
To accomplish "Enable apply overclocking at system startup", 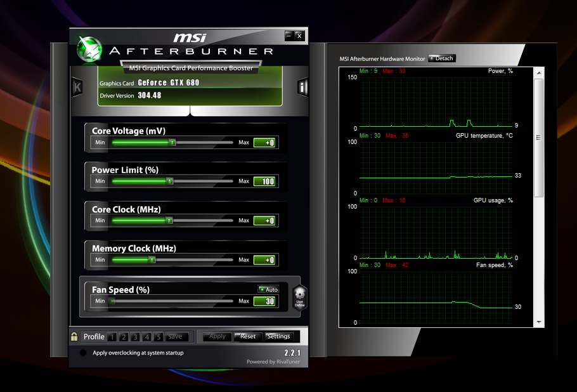I will tap(83, 353).
